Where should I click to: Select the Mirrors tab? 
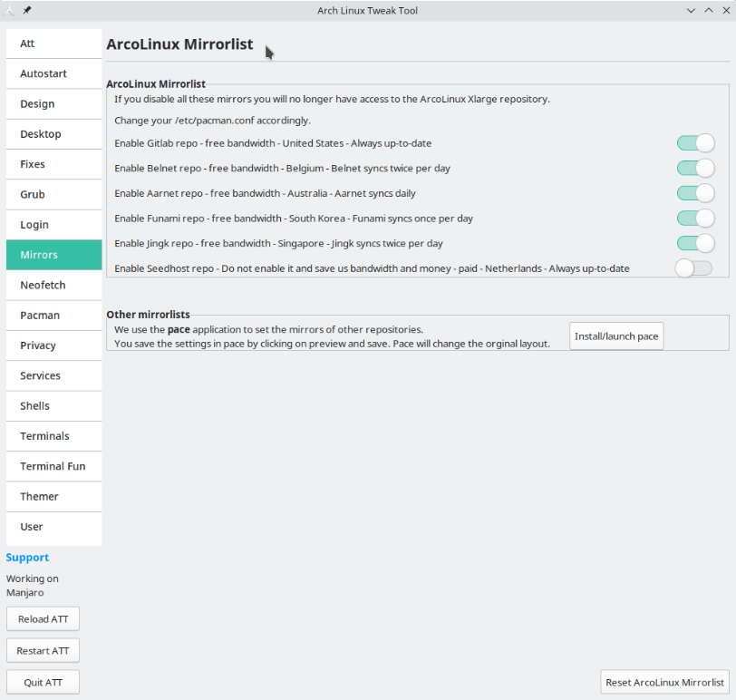54,255
